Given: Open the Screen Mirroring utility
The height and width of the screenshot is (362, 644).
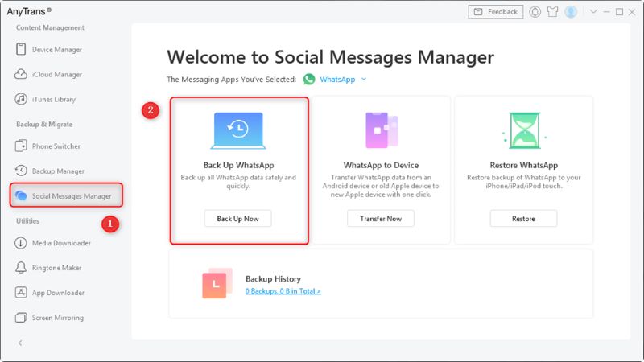Looking at the screenshot, I should click(57, 318).
